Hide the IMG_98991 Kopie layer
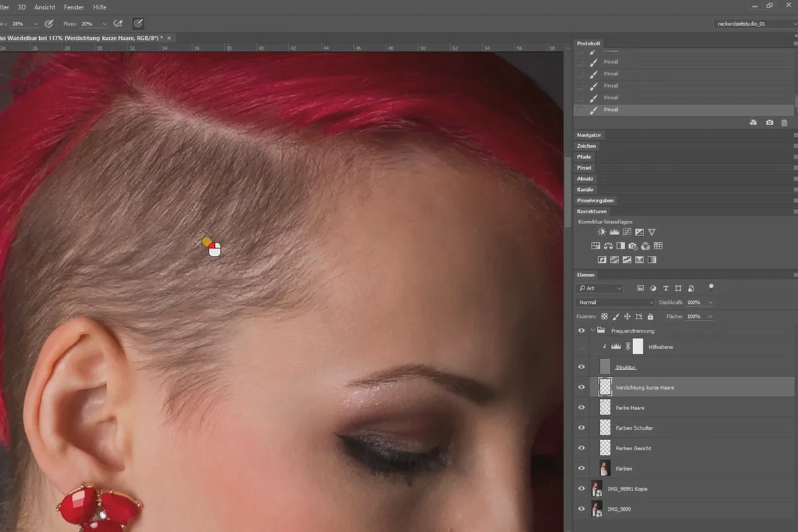Viewport: 798px width, 532px height. click(x=582, y=489)
